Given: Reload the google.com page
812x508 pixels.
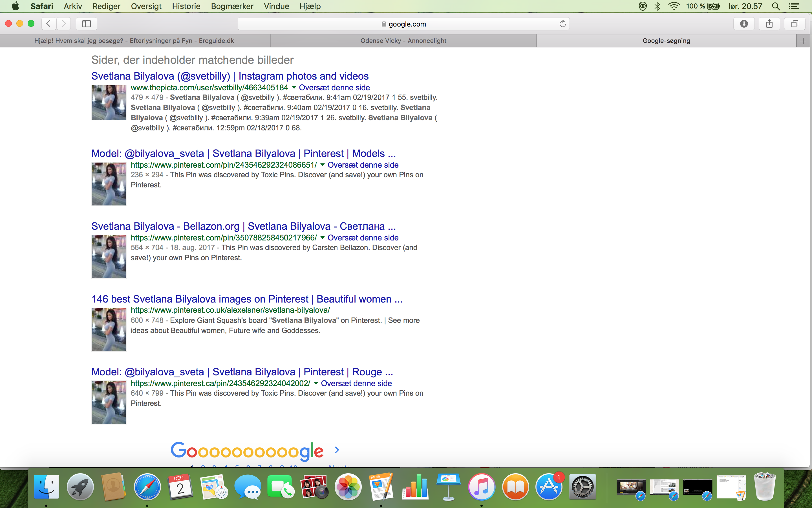Looking at the screenshot, I should pos(562,24).
